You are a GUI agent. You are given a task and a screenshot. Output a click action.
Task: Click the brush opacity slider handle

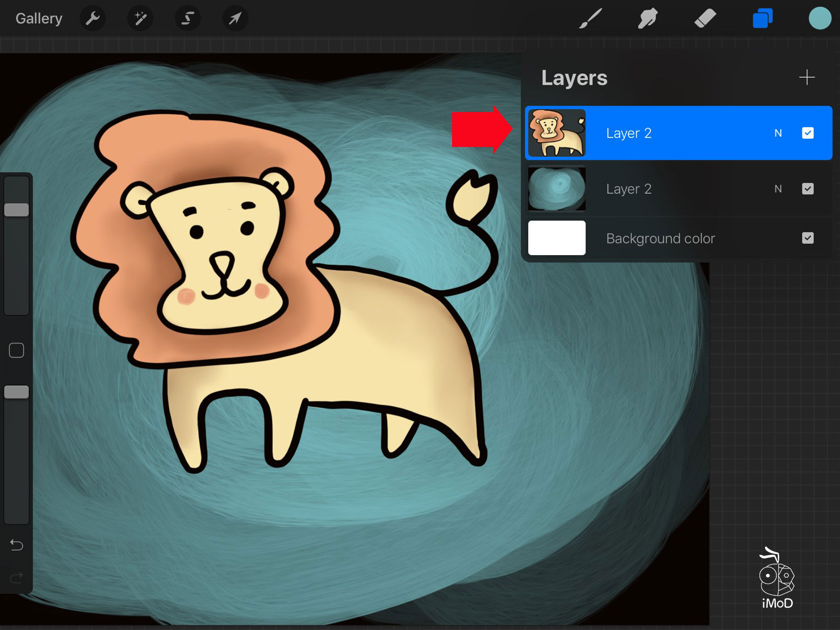click(16, 392)
